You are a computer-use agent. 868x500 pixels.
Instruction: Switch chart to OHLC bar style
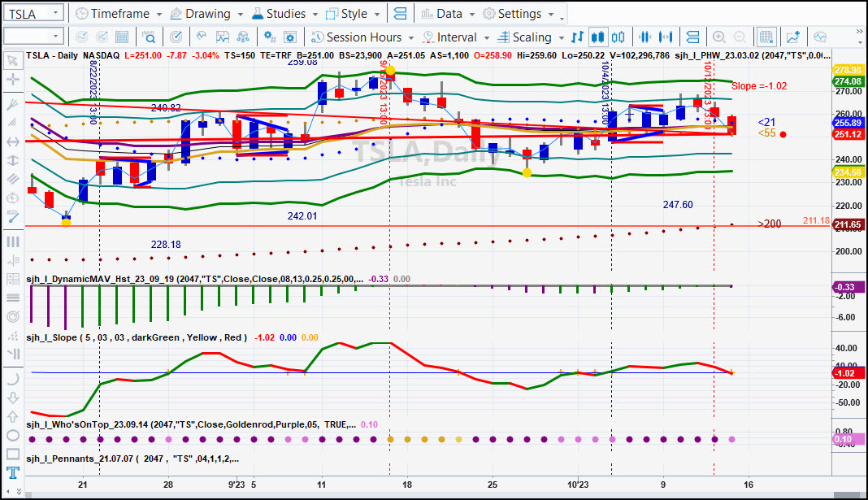pyautogui.click(x=577, y=37)
